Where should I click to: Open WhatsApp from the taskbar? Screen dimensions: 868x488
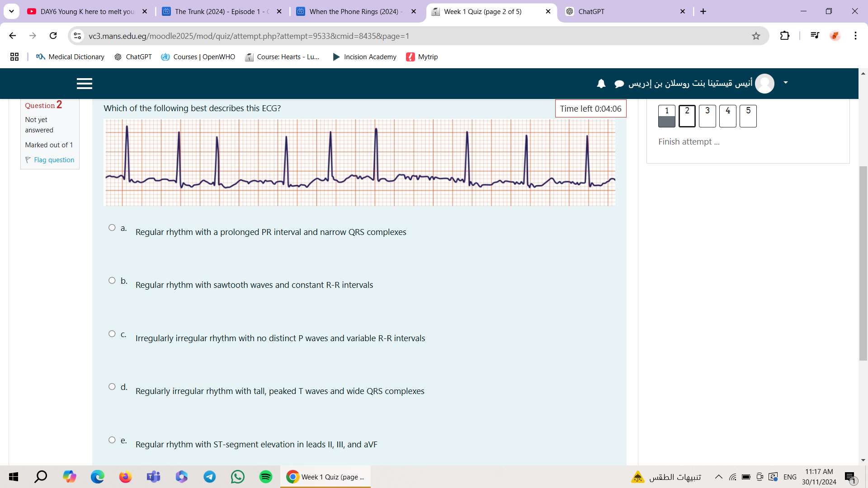tap(237, 477)
